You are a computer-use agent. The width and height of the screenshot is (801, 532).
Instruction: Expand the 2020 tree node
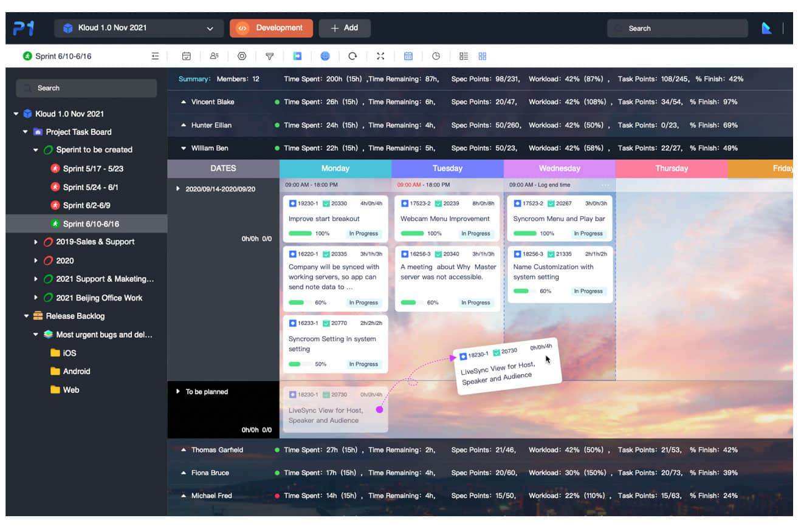pyautogui.click(x=36, y=261)
